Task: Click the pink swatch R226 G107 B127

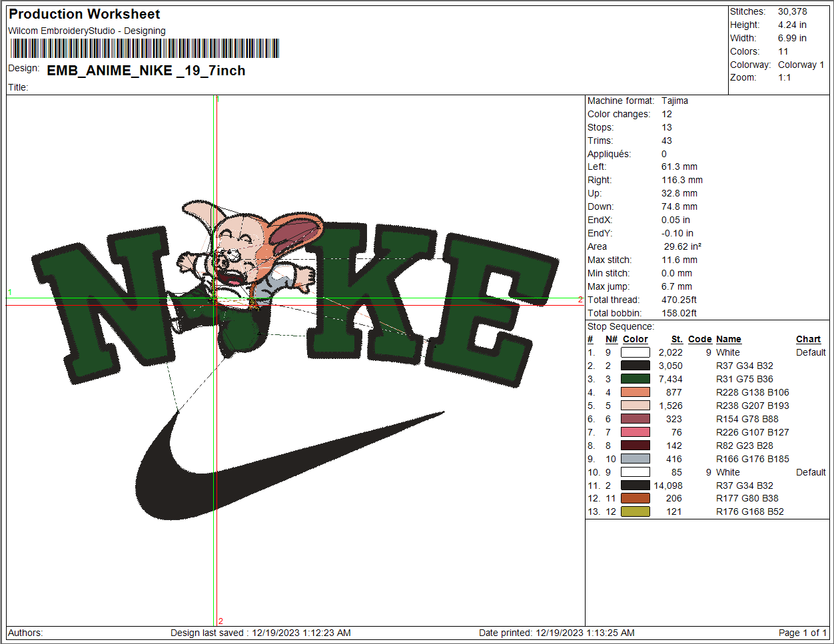Action: [x=635, y=432]
